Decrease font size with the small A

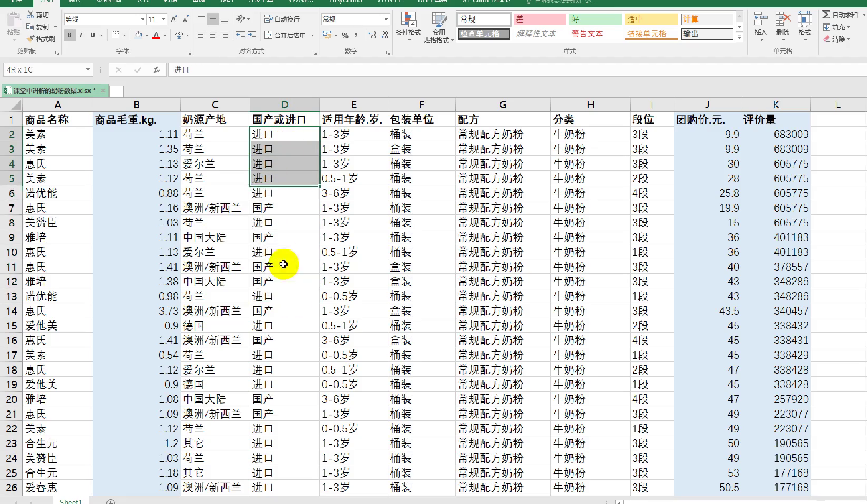point(185,19)
